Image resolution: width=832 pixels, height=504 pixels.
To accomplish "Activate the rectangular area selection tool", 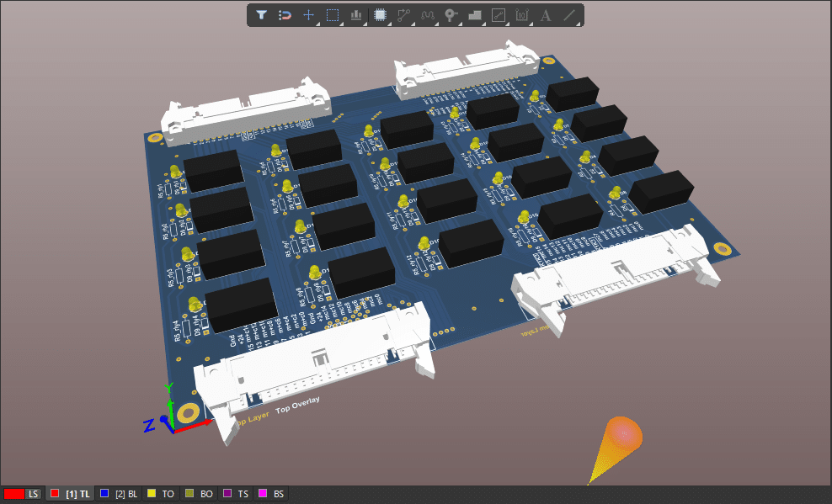I will coord(333,15).
